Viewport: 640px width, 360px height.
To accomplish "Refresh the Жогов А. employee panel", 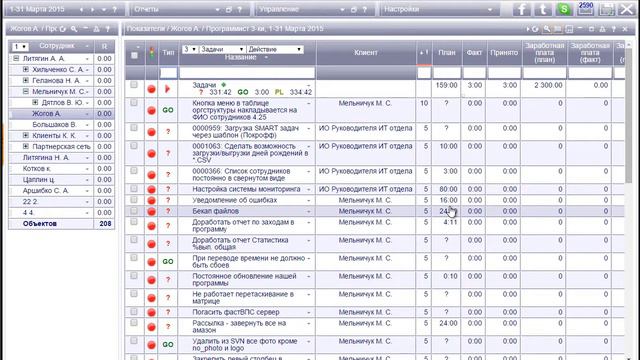I will click(x=62, y=29).
